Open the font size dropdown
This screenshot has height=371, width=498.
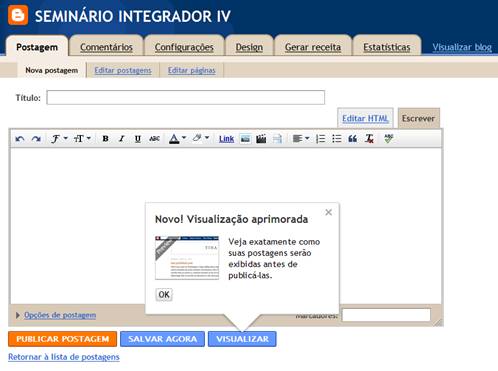click(x=82, y=139)
